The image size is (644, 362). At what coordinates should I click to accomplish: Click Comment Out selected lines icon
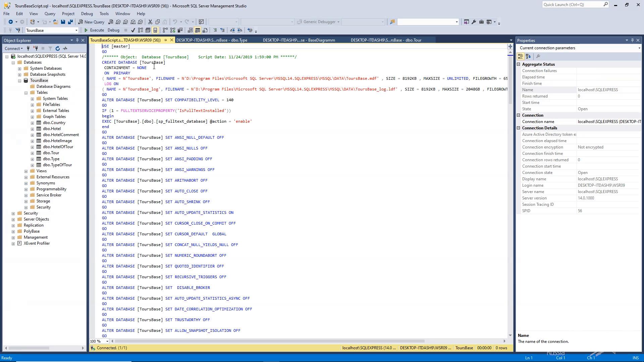[215, 30]
